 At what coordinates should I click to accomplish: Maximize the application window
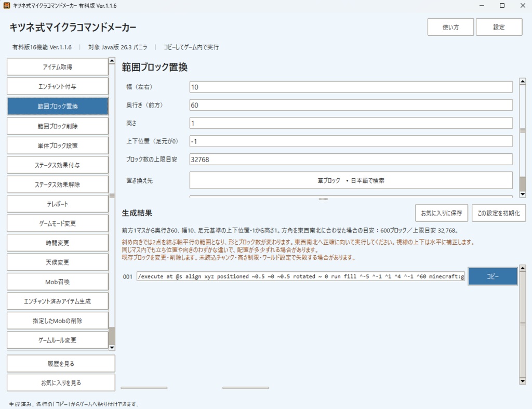tap(502, 5)
